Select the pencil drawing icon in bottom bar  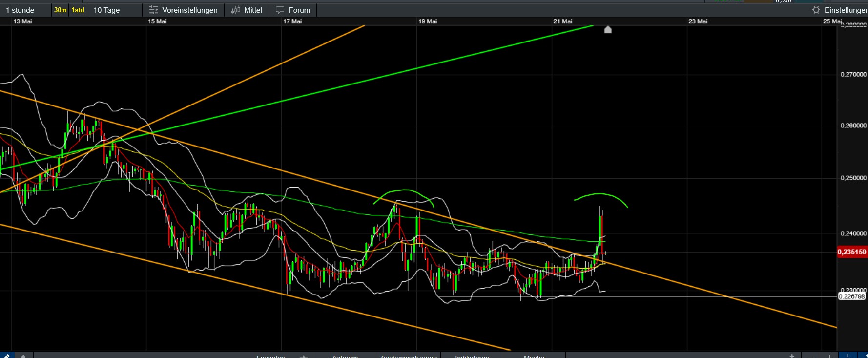click(x=6, y=355)
